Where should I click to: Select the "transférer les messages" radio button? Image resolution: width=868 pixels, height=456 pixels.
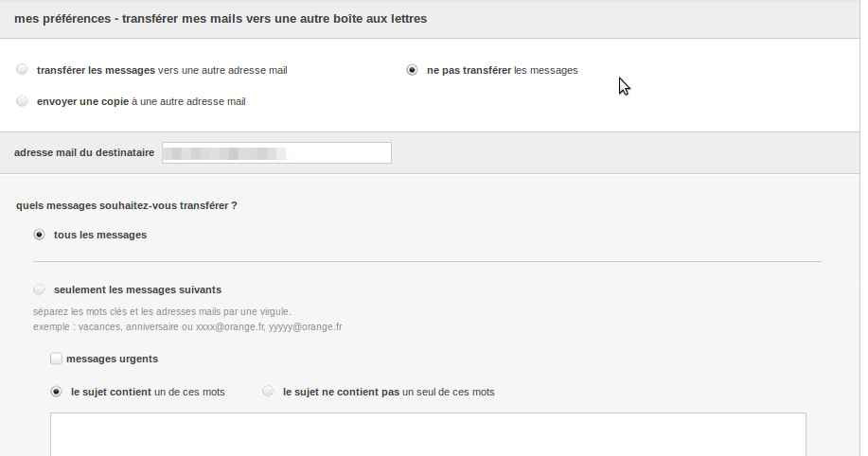click(x=22, y=70)
